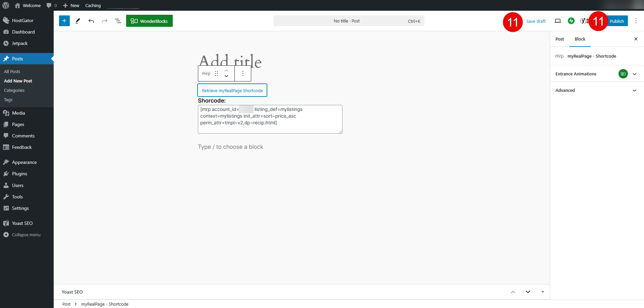The height and width of the screenshot is (308, 644).
Task: Click the Yoast SEO metabox heading
Action: pyautogui.click(x=72, y=292)
